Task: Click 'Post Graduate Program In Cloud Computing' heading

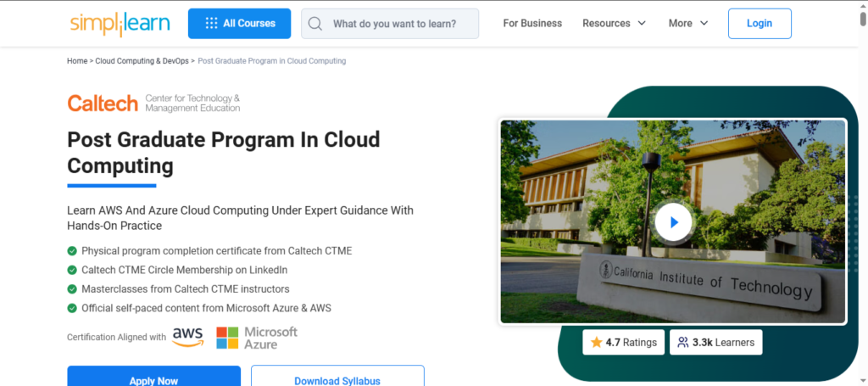Action: (x=224, y=153)
